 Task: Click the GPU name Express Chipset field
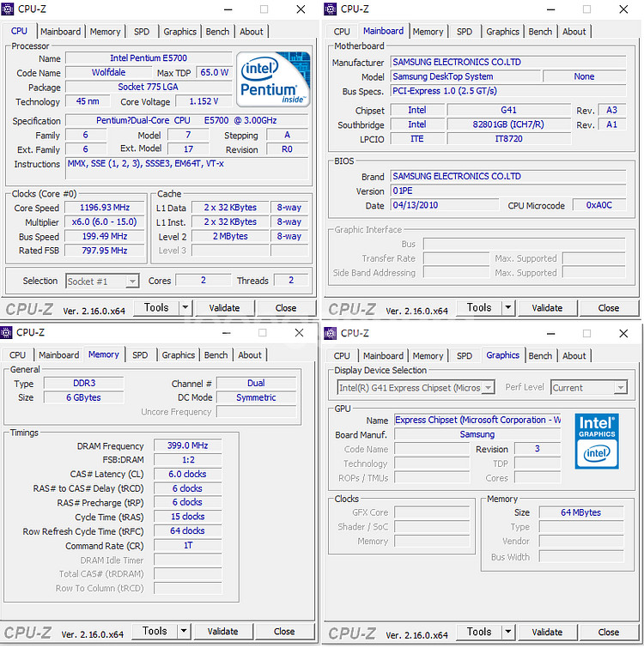pos(477,421)
